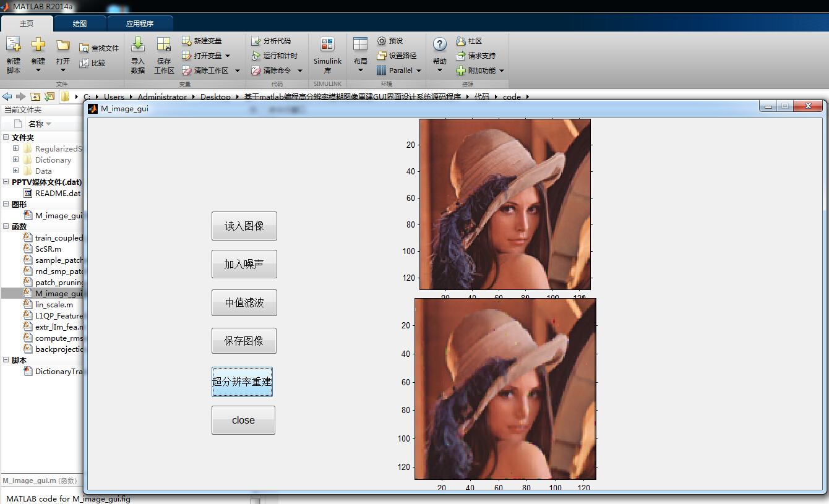Collapse the 函数 (functions) group

[6, 226]
